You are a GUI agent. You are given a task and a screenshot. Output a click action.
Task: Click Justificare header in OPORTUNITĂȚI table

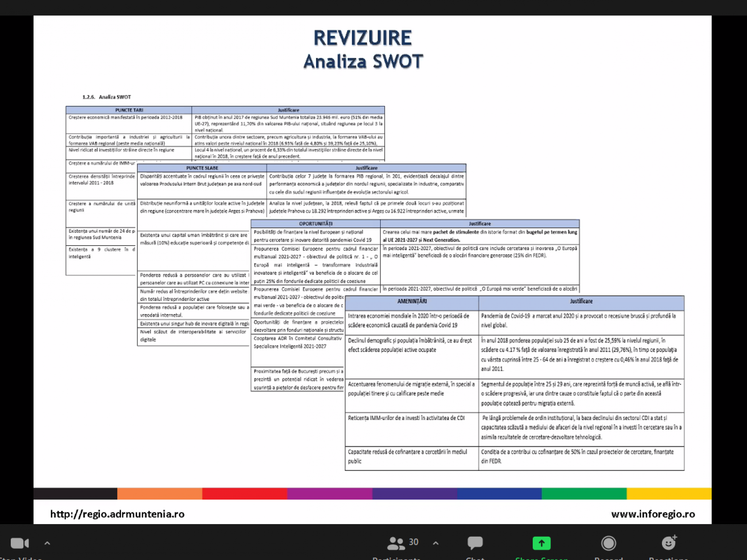point(480,224)
